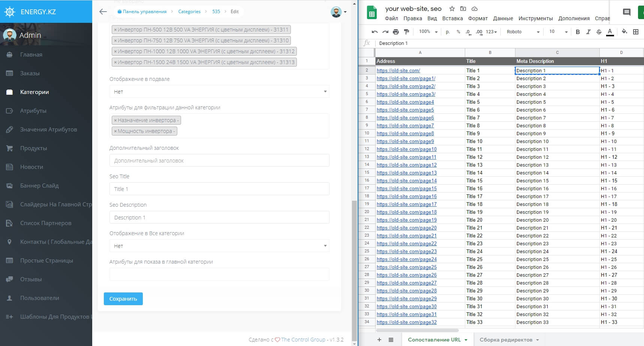Undo last action in Google Sheets
The height and width of the screenshot is (346, 644).
pos(374,32)
